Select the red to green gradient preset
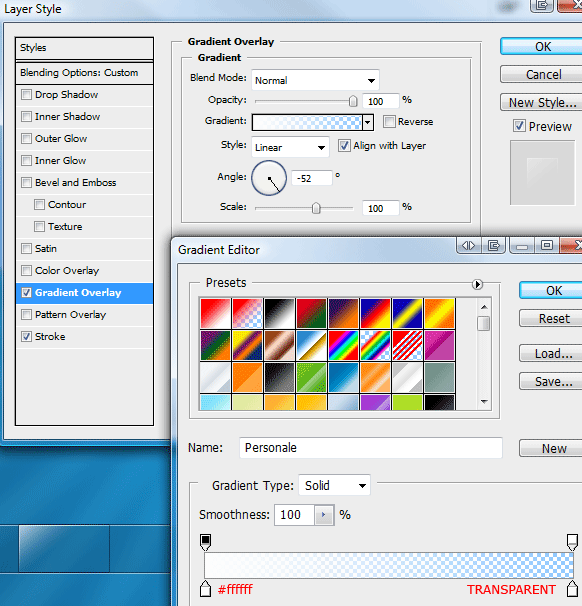582x606 pixels. 311,313
